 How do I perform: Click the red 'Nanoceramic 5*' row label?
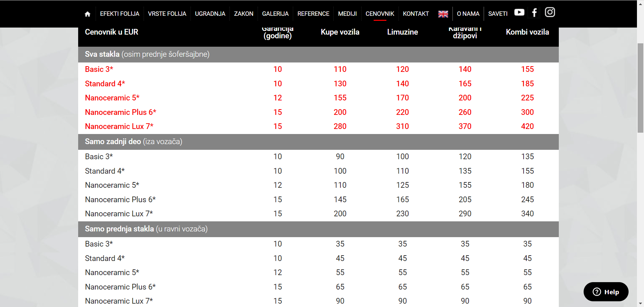pos(112,98)
